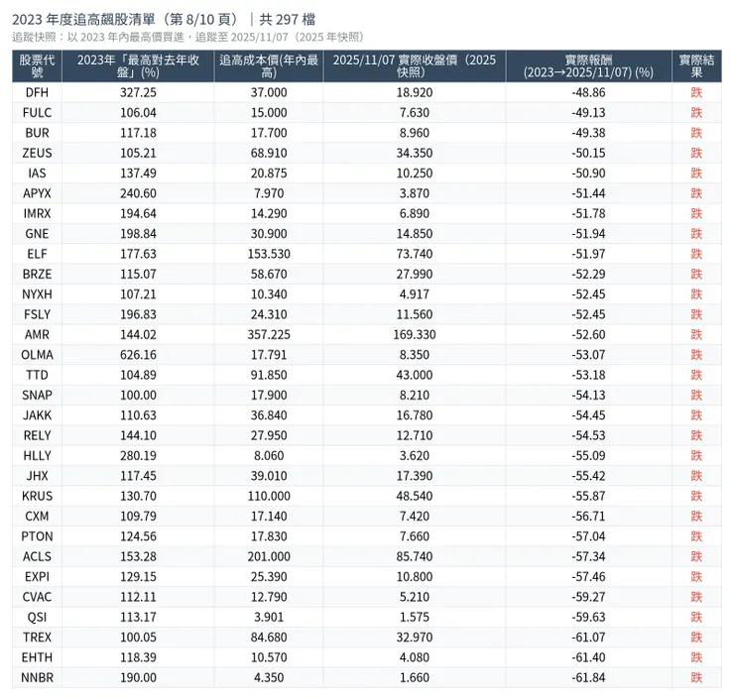Click the red 跌 result in KRUS row
Image resolution: width=734 pixels, height=700 pixels.
point(696,496)
